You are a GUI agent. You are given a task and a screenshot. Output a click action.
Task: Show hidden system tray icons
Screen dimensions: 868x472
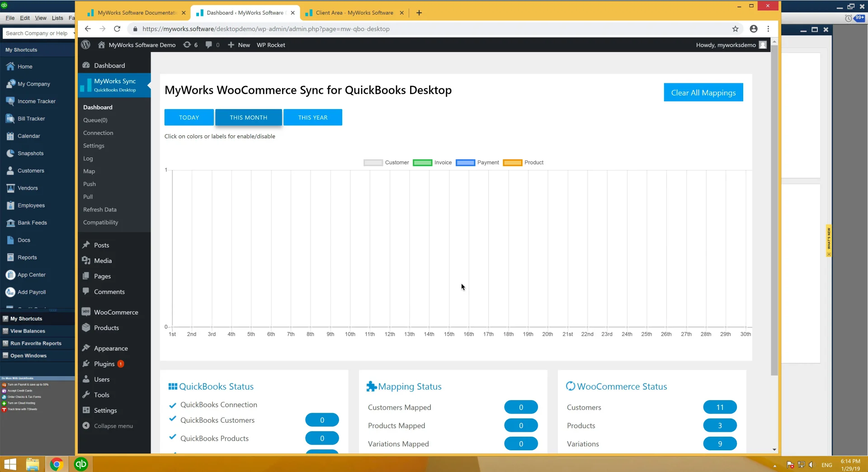tap(774, 465)
